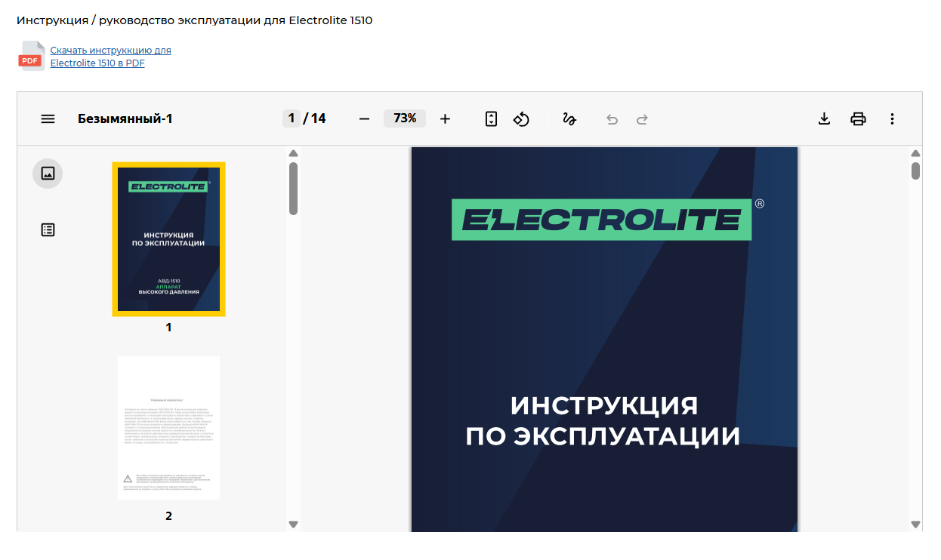Show the document outline view
The width and height of the screenshot is (941, 560).
click(48, 229)
